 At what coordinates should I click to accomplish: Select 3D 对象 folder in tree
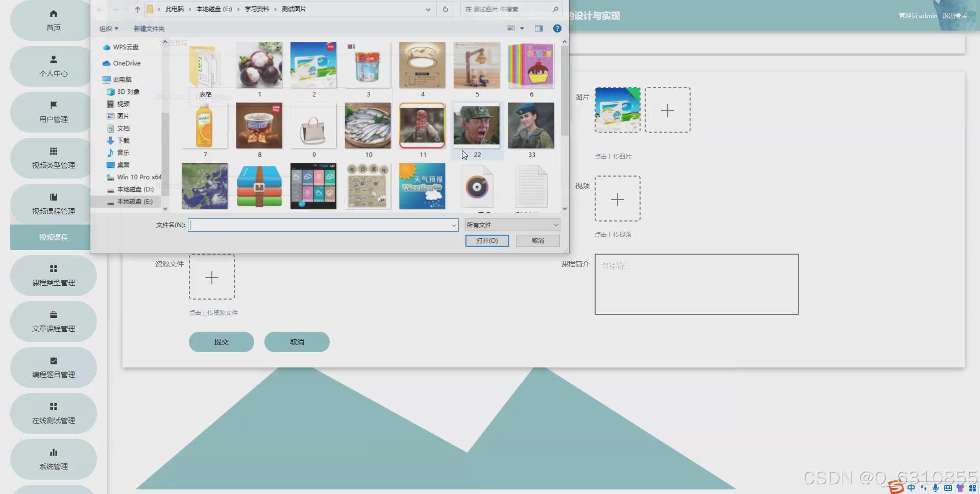tap(123, 92)
